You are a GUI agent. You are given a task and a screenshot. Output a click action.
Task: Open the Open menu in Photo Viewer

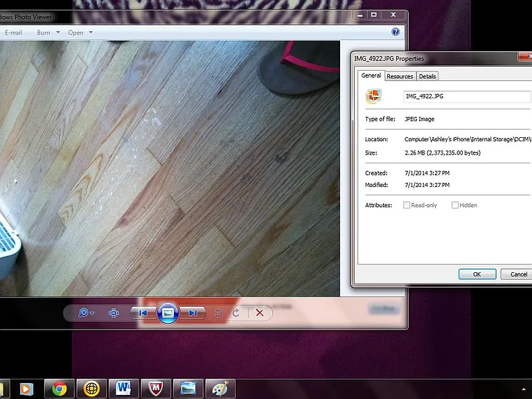76,33
